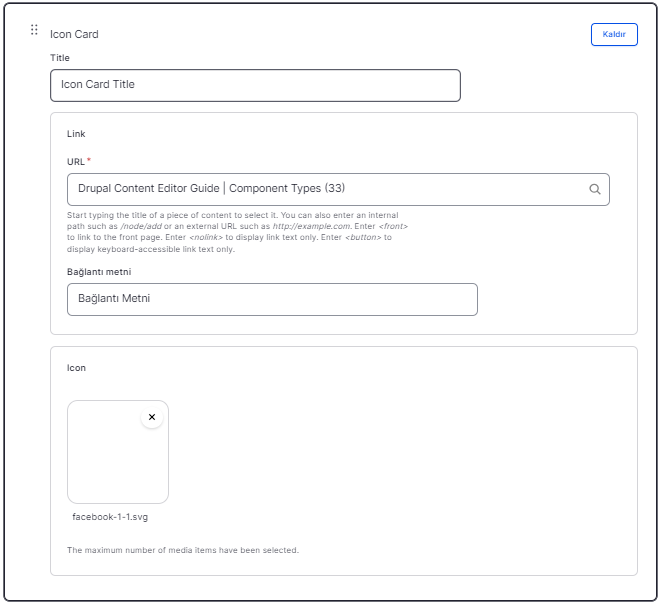Click into the URL autocomplete field
This screenshot has height=605, width=661.
(338, 189)
